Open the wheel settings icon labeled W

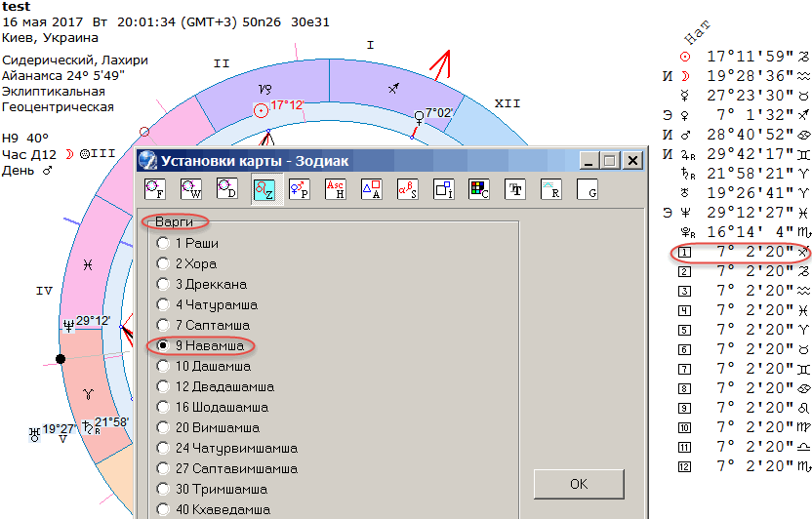[191, 189]
